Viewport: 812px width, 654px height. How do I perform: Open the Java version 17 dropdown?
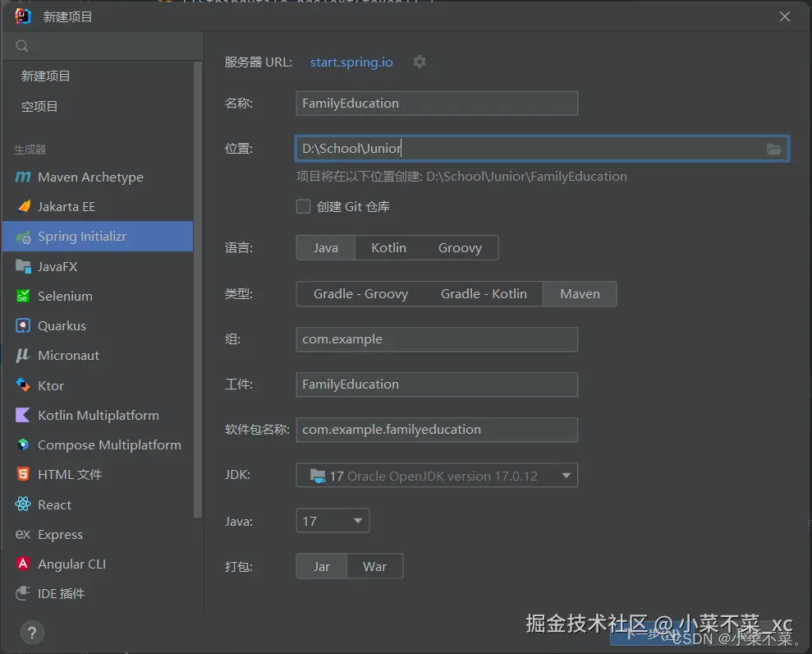(333, 520)
